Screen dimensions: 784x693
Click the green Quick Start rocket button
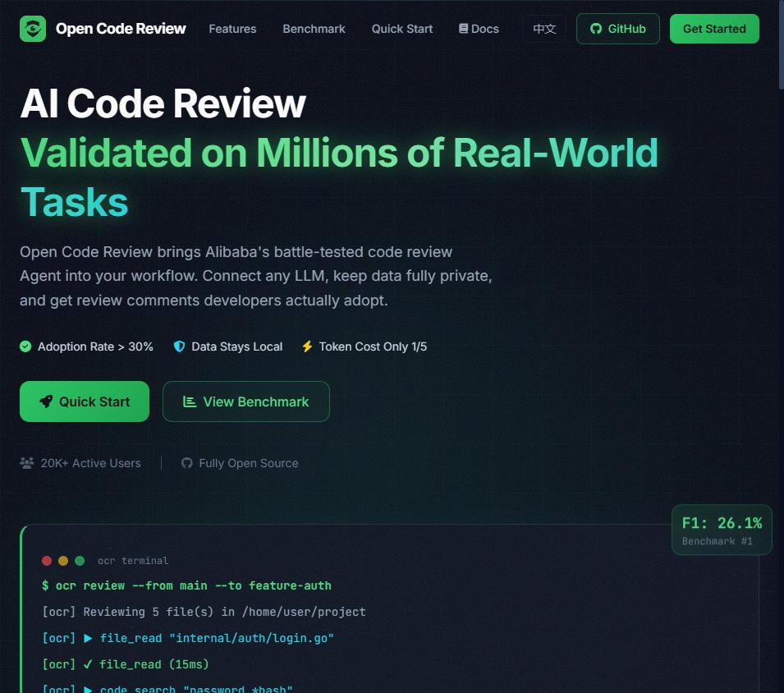pyautogui.click(x=85, y=402)
